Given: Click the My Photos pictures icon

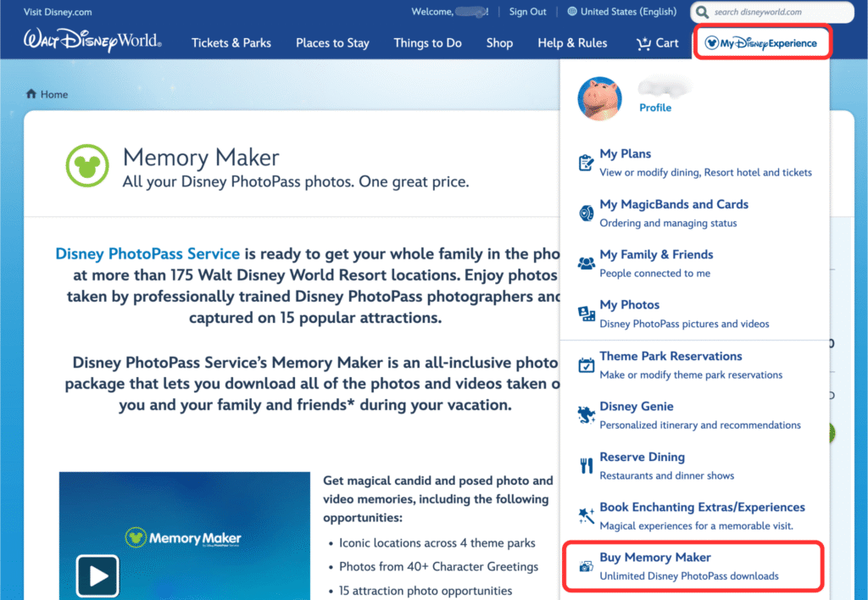Looking at the screenshot, I should (586, 314).
